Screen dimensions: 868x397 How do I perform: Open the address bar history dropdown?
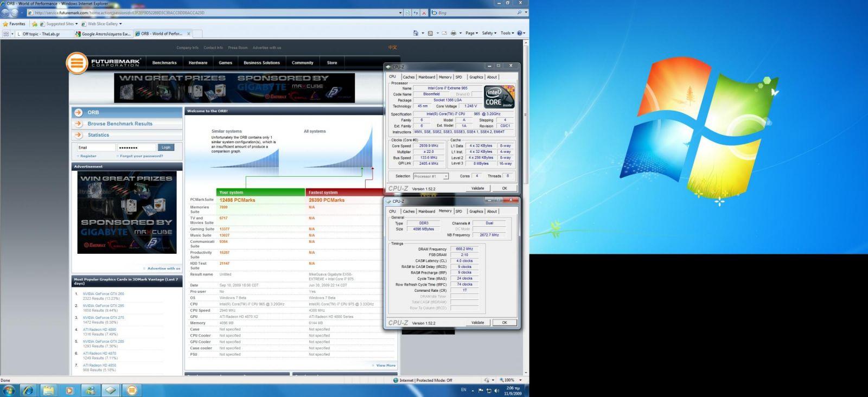400,12
